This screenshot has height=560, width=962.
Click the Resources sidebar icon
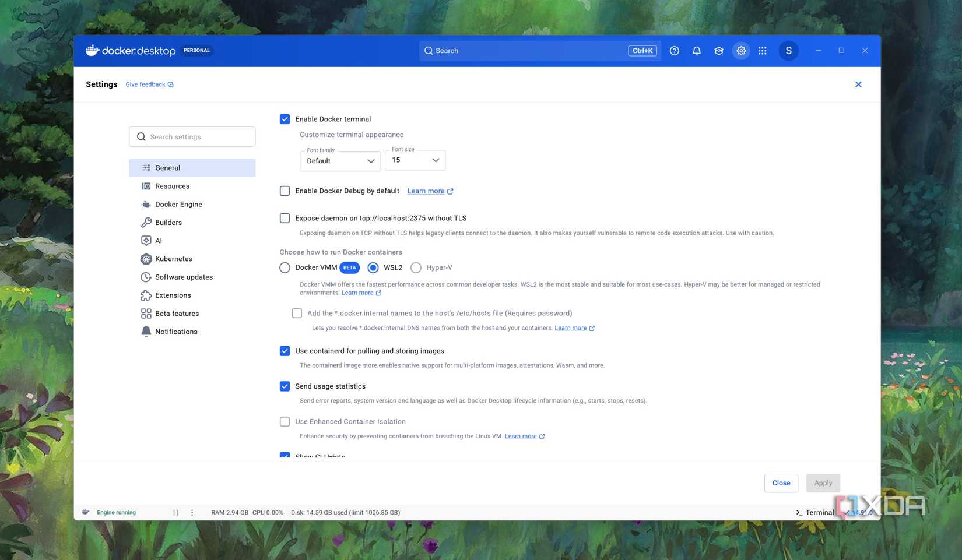click(x=146, y=186)
